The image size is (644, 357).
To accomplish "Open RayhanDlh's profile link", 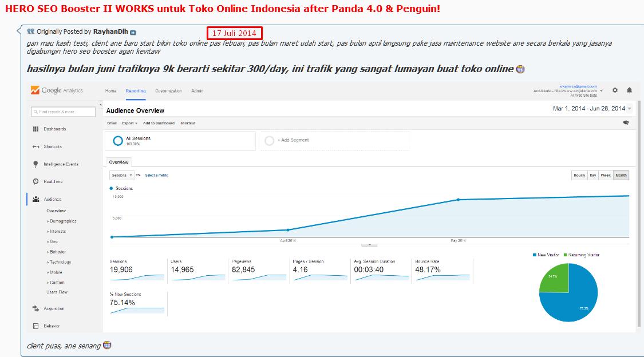I will [110, 31].
